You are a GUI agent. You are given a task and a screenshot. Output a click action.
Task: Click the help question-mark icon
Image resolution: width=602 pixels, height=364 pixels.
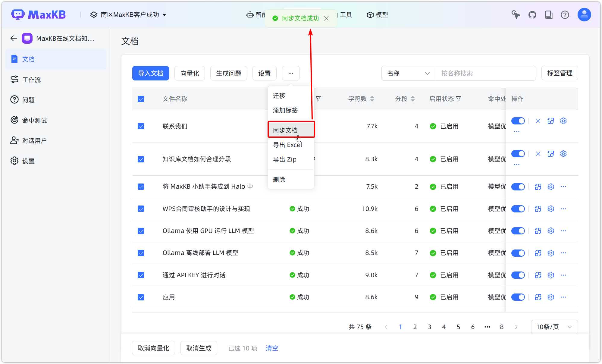565,14
